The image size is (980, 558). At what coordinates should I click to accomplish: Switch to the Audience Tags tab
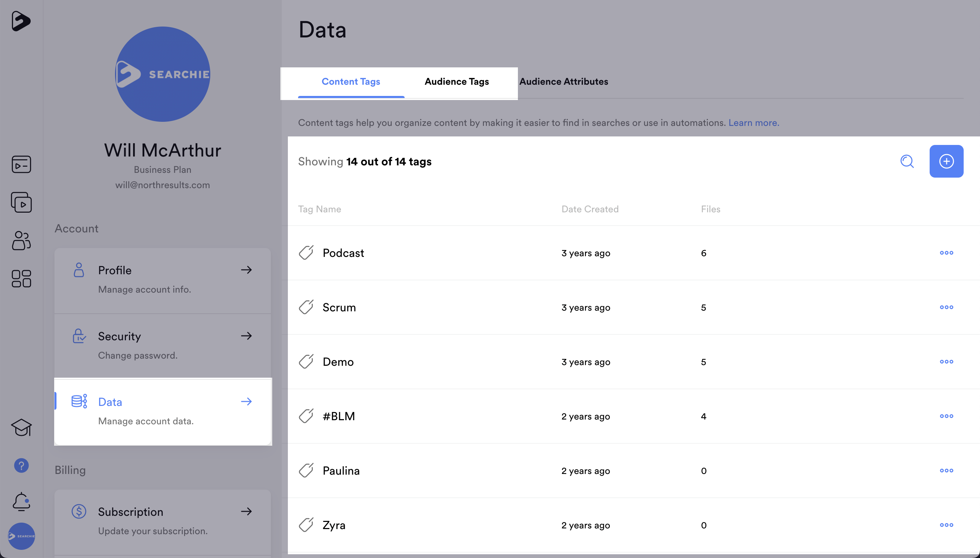(456, 82)
